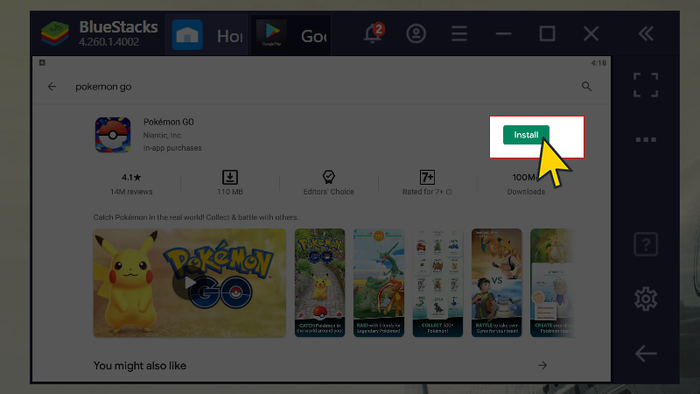700x394 pixels.
Task: Click the BlueStacks logo icon
Action: click(x=55, y=33)
